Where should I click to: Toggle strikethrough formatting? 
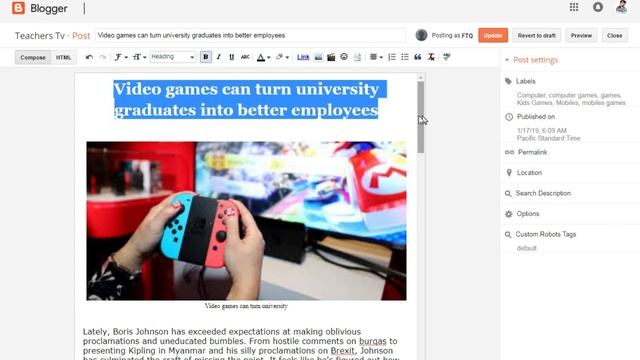(245, 57)
